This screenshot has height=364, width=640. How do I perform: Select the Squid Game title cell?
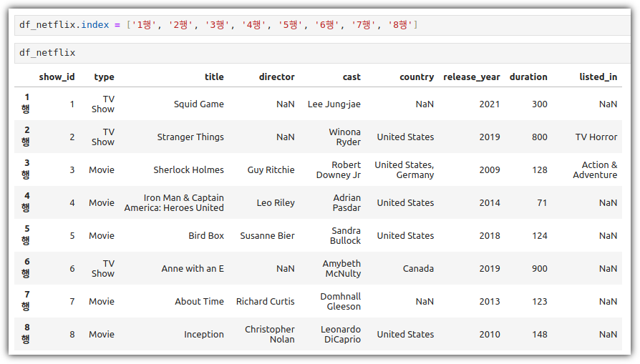point(199,104)
